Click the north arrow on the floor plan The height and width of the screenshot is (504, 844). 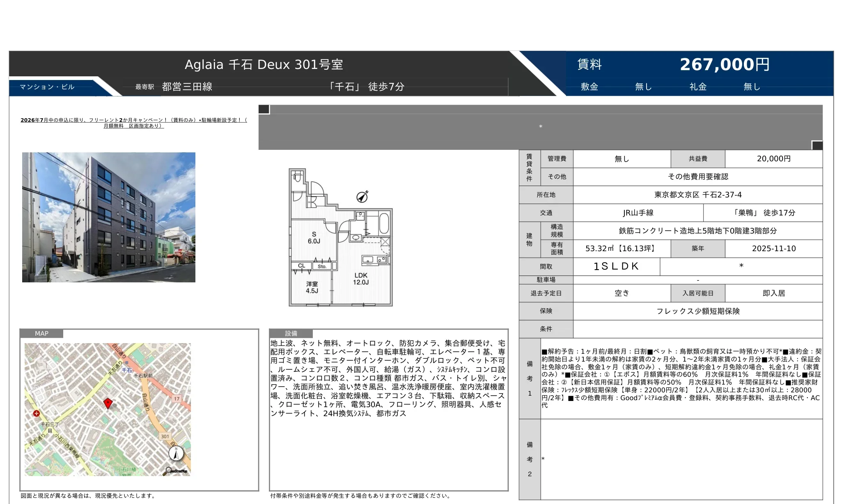tap(362, 197)
